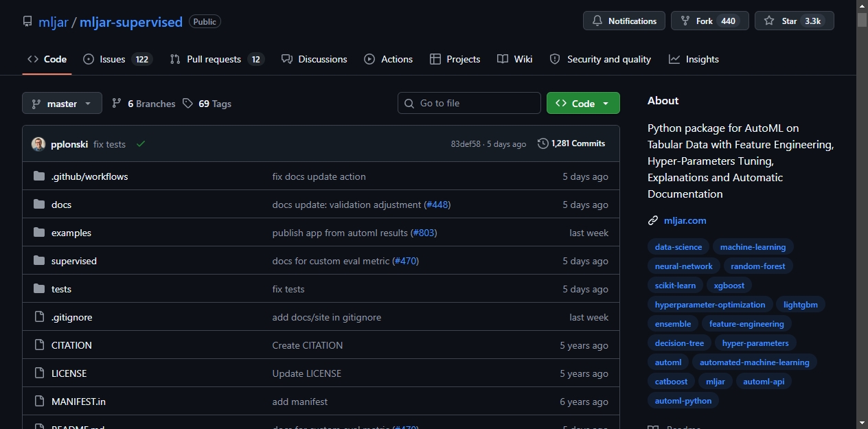Open the supervised folder

74,261
